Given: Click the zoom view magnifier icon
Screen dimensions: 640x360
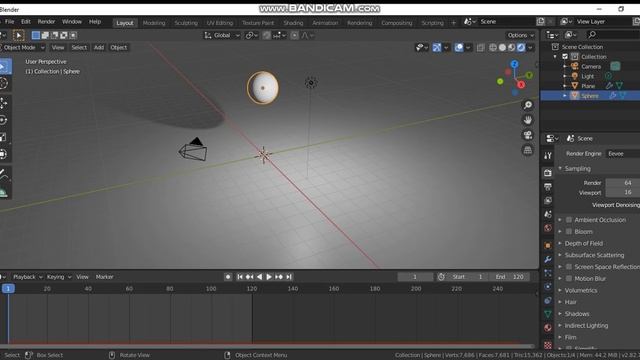Looking at the screenshot, I should (x=528, y=105).
